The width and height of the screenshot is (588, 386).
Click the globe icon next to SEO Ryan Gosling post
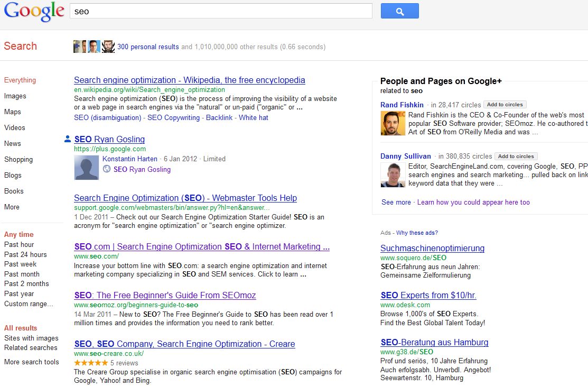coord(107,169)
